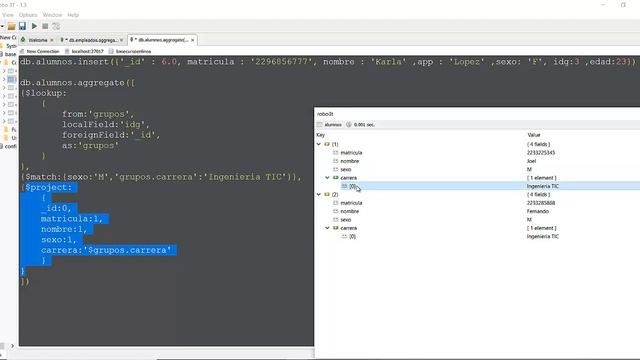The image size is (640, 360).
Task: Collapse result document (1)
Action: click(x=319, y=144)
